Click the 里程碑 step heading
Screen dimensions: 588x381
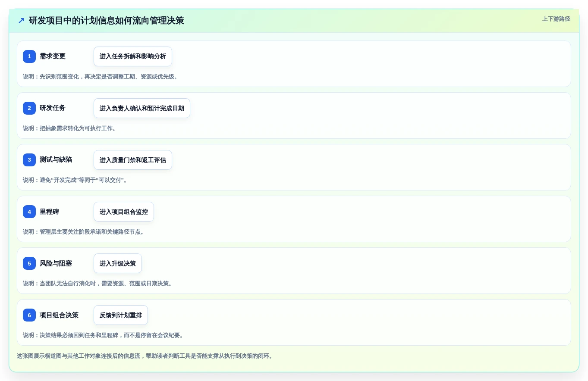click(50, 212)
